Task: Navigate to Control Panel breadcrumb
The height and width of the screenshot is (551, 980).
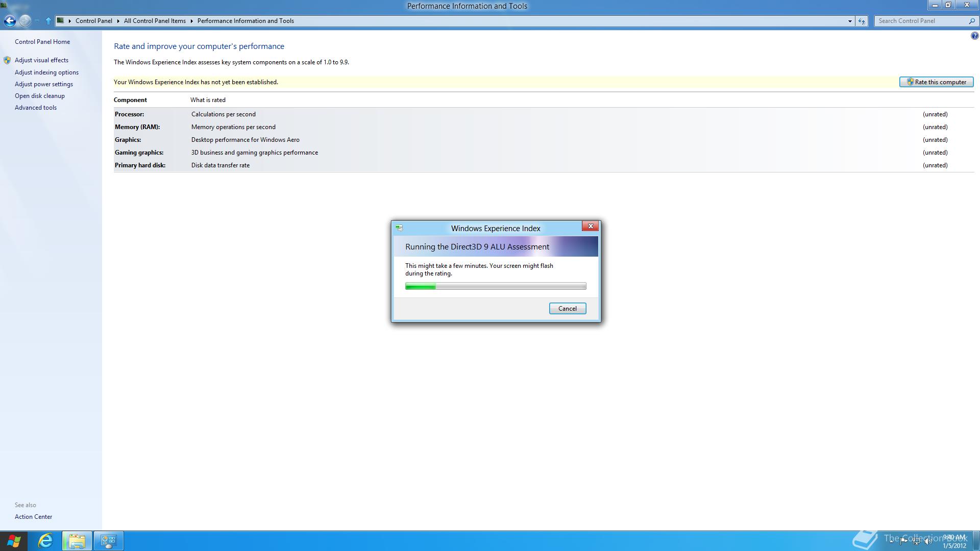Action: coord(93,21)
